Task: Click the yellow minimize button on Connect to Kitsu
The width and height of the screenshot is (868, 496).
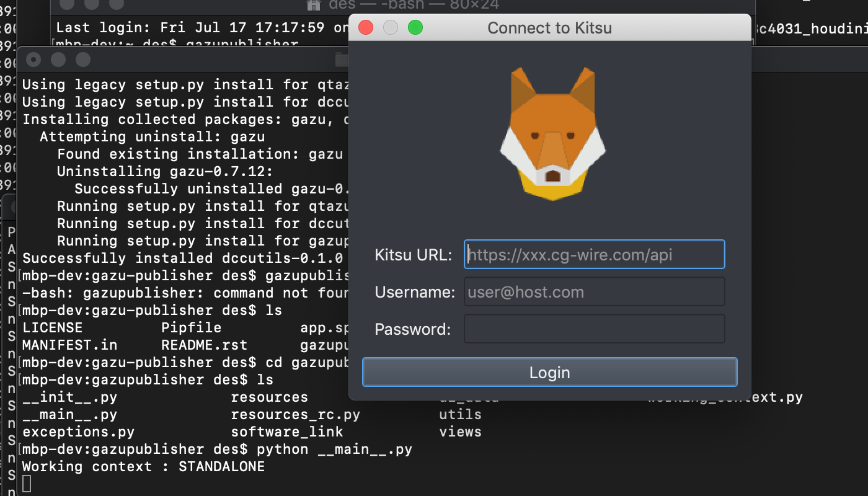Action: point(391,27)
